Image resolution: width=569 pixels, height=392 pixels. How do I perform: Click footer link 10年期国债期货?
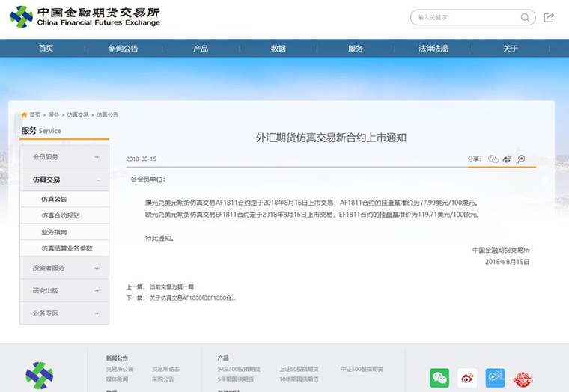[x=299, y=379]
